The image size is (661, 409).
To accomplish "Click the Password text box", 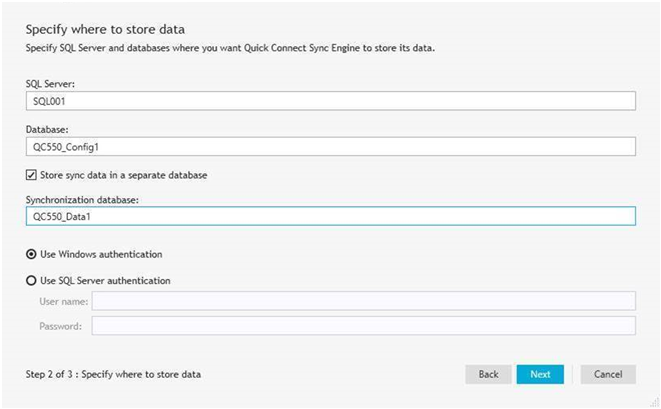I will [x=363, y=326].
